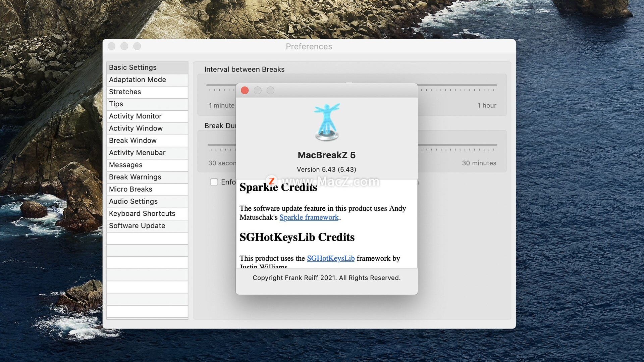Open Software Update preferences
644x362 pixels.
click(x=147, y=226)
